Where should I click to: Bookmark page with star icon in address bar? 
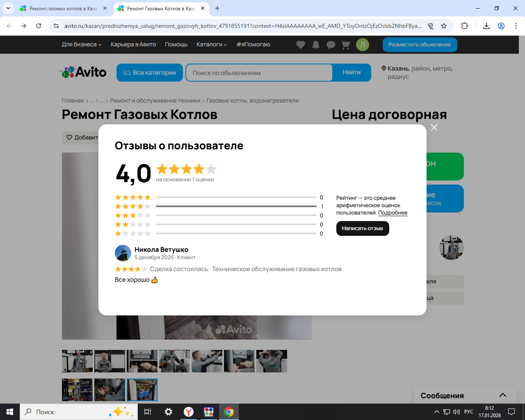tap(444, 26)
